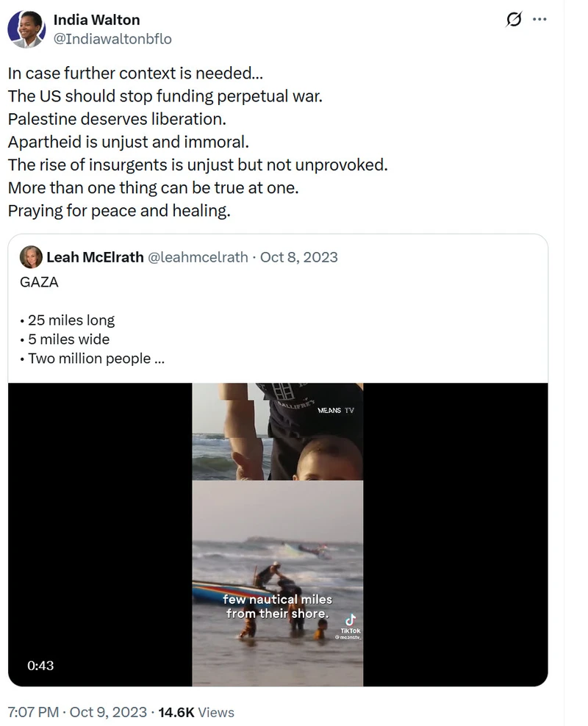Select the tweet text starting 'In case further context'

pyautogui.click(x=198, y=142)
